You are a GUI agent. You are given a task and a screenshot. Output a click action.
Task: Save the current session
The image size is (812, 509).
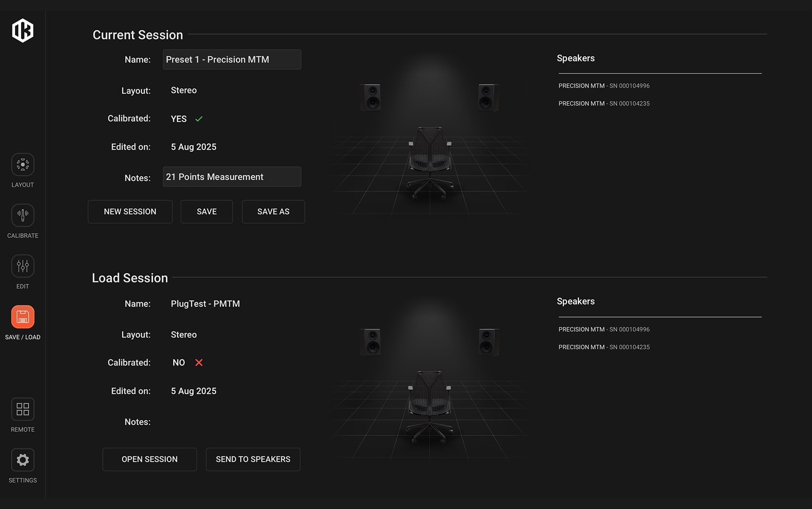206,211
